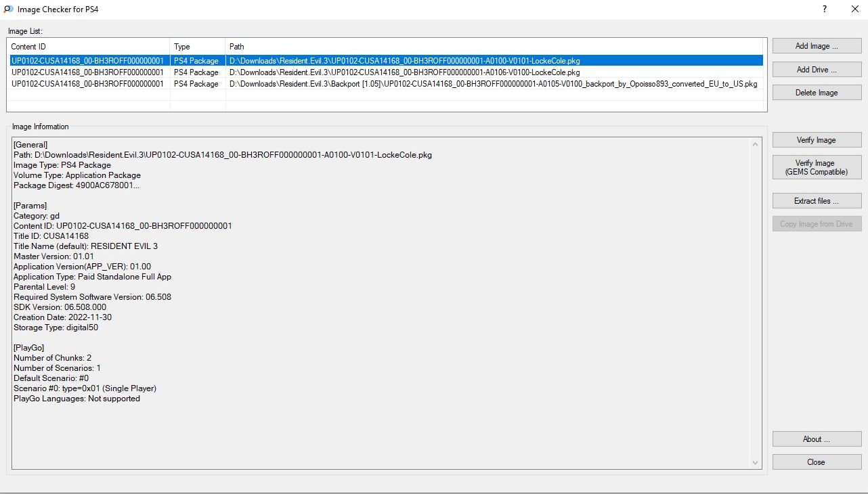This screenshot has height=494, width=868.
Task: Close the Image Checker window with Close
Action: point(817,462)
